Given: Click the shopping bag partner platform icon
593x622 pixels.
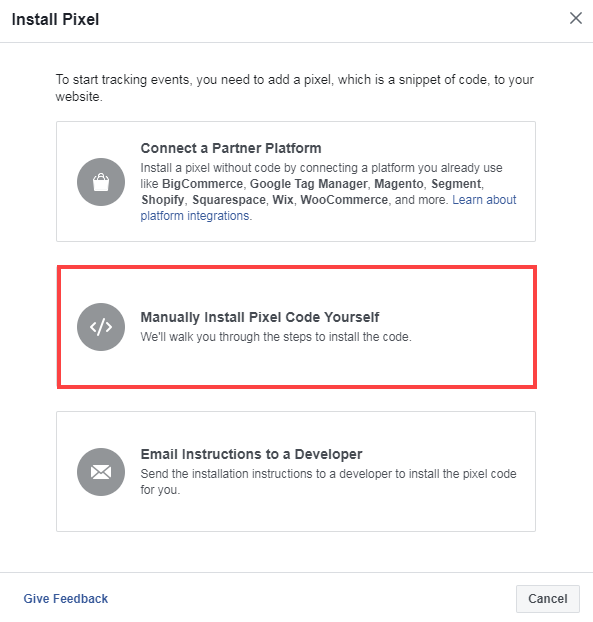Looking at the screenshot, I should (x=101, y=182).
